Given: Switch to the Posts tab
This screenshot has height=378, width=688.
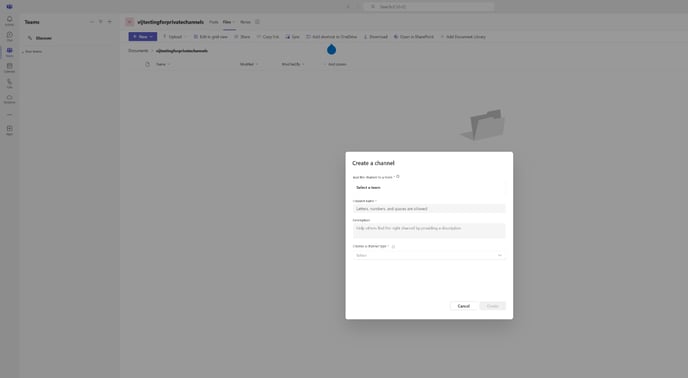Looking at the screenshot, I should pyautogui.click(x=214, y=22).
